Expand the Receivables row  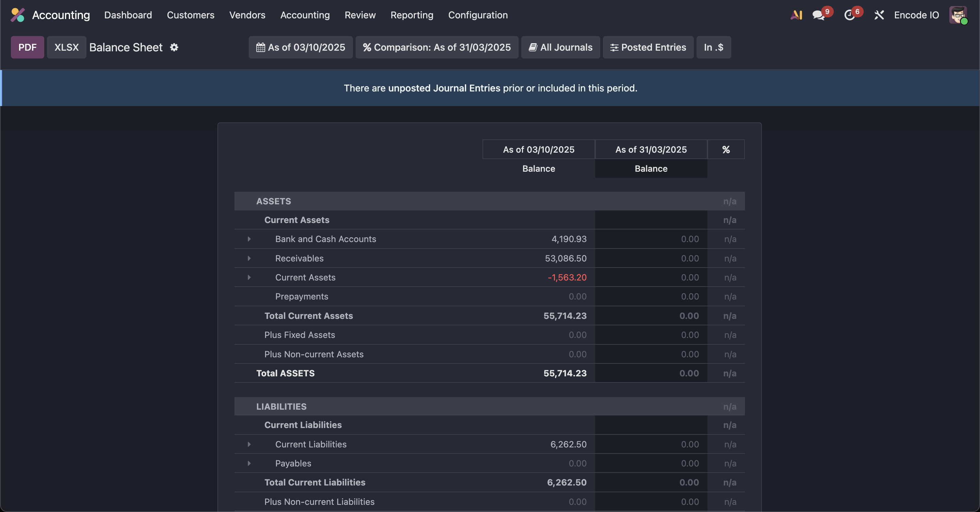click(249, 258)
